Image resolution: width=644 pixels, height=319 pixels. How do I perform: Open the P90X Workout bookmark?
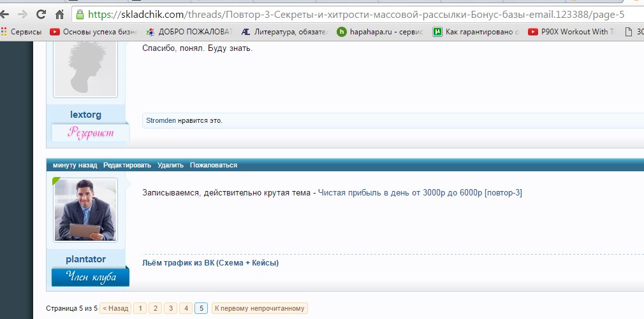pyautogui.click(x=571, y=32)
